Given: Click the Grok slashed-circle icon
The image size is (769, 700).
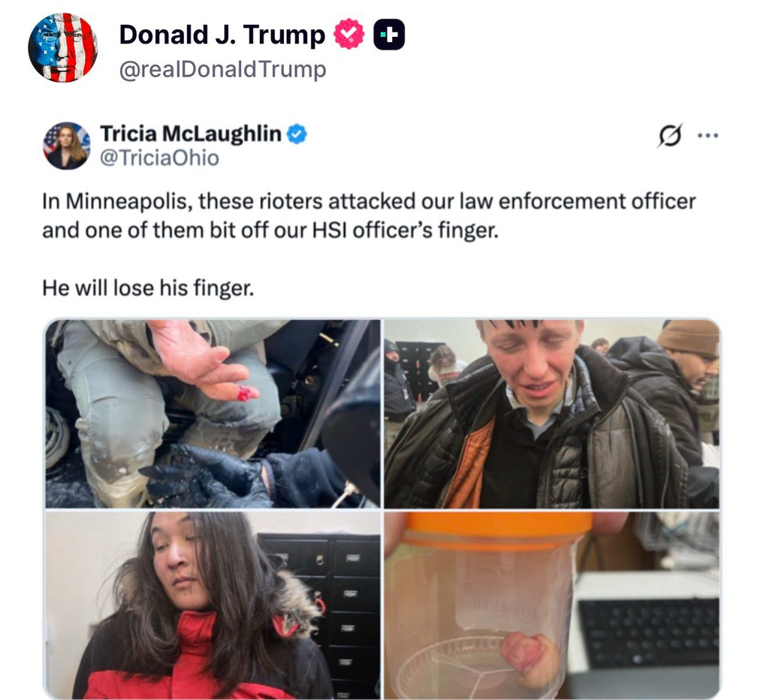Looking at the screenshot, I should pyautogui.click(x=669, y=135).
